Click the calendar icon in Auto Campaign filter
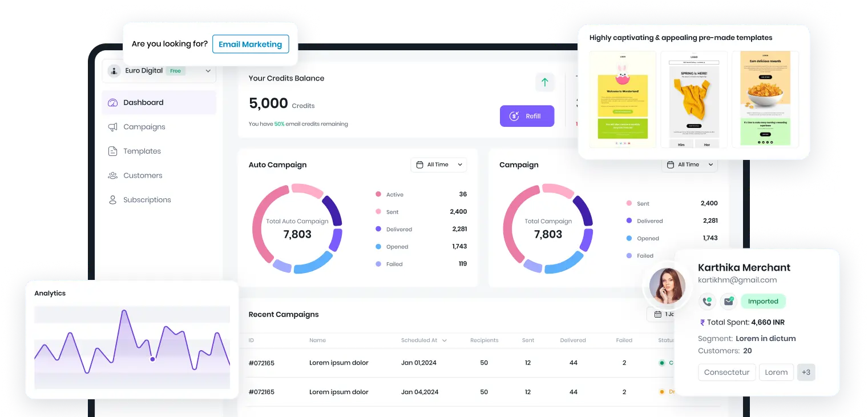Viewport: 868px width, 417px height. coord(419,165)
